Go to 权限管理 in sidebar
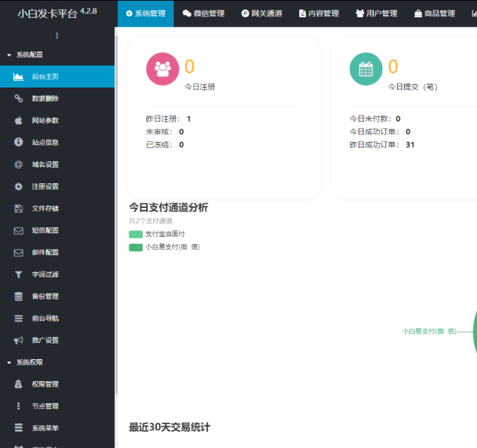Viewport: 477px width, 448px height. point(45,384)
